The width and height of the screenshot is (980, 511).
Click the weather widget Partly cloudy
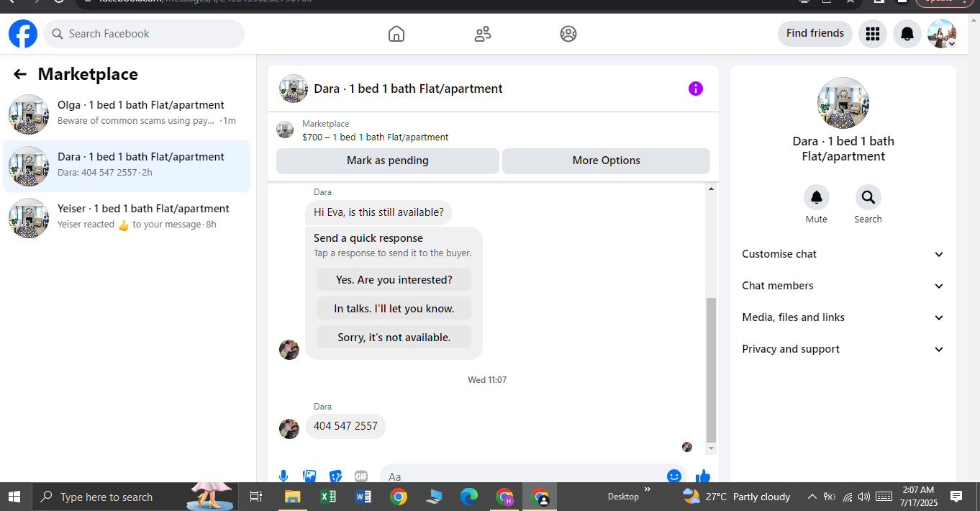point(736,497)
